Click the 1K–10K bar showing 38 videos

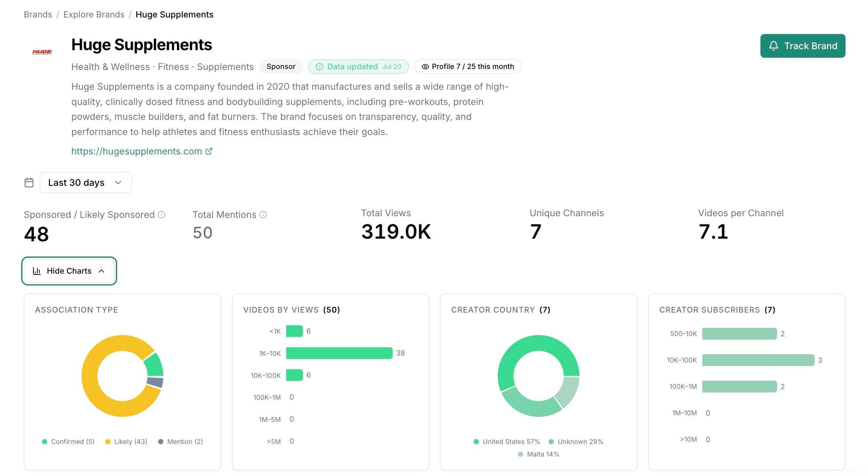coord(339,353)
